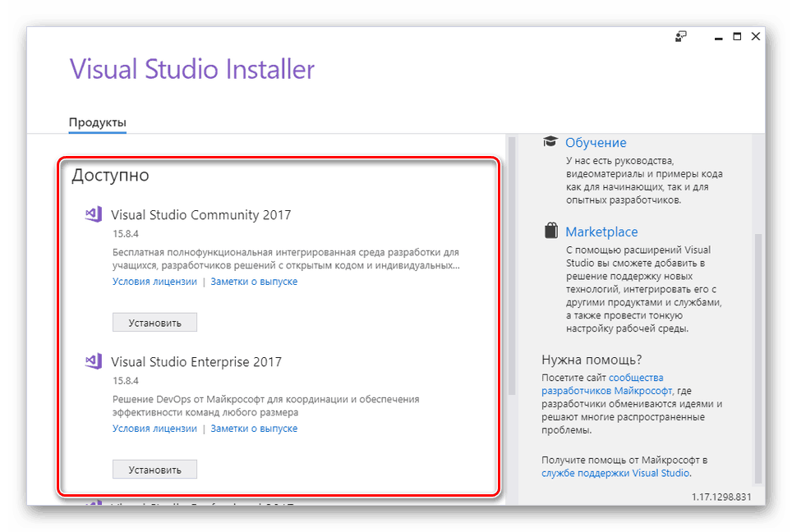
Task: Switch to the Продукты tab
Action: coord(97,122)
